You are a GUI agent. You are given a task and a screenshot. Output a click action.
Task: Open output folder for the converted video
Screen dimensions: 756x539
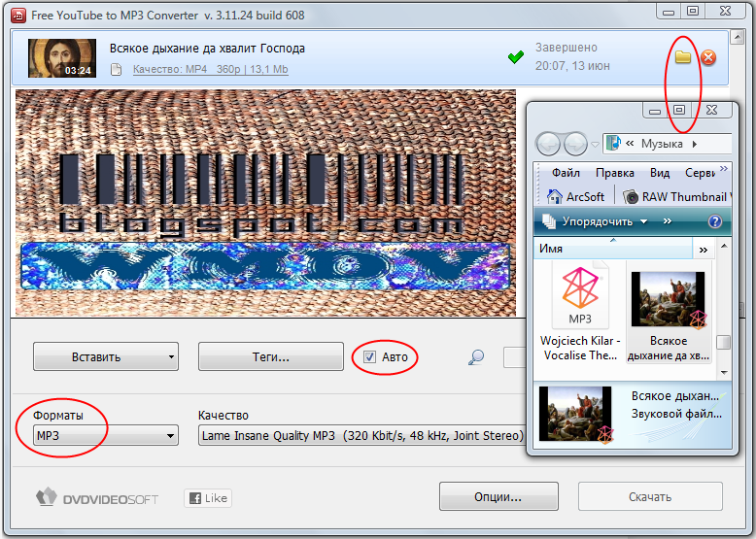(683, 57)
